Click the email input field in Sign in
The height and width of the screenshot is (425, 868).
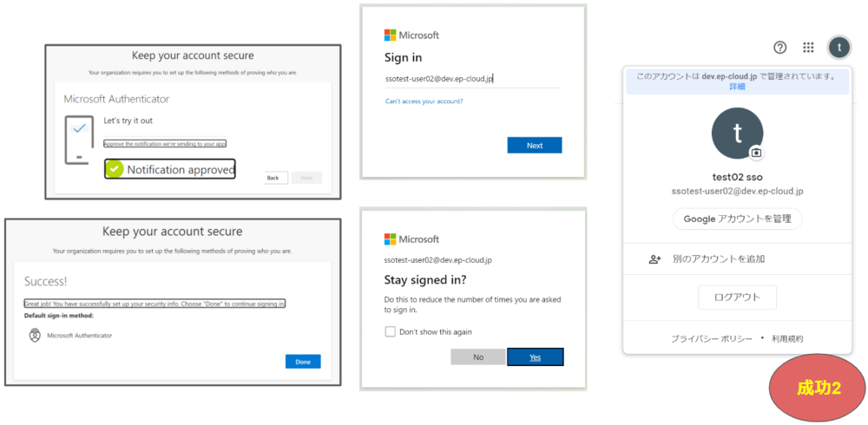(472, 79)
